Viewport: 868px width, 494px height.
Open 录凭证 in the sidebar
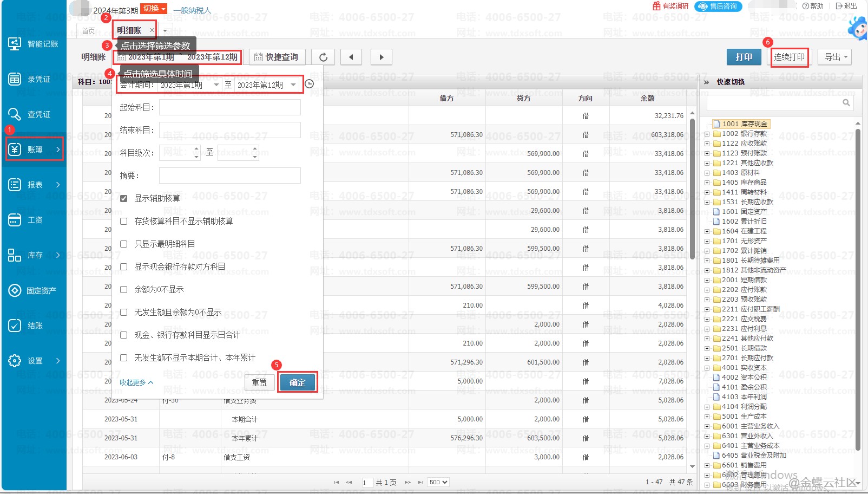click(x=35, y=79)
